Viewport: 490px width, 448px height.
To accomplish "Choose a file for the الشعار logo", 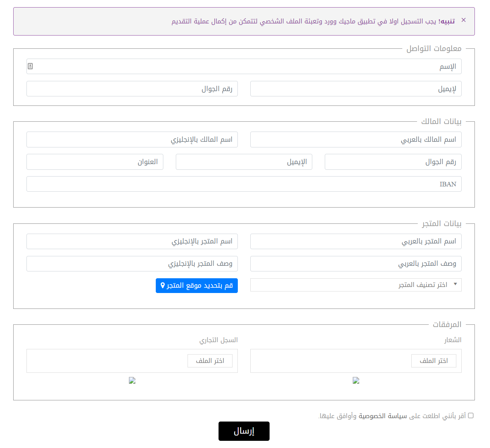I will point(434,361).
